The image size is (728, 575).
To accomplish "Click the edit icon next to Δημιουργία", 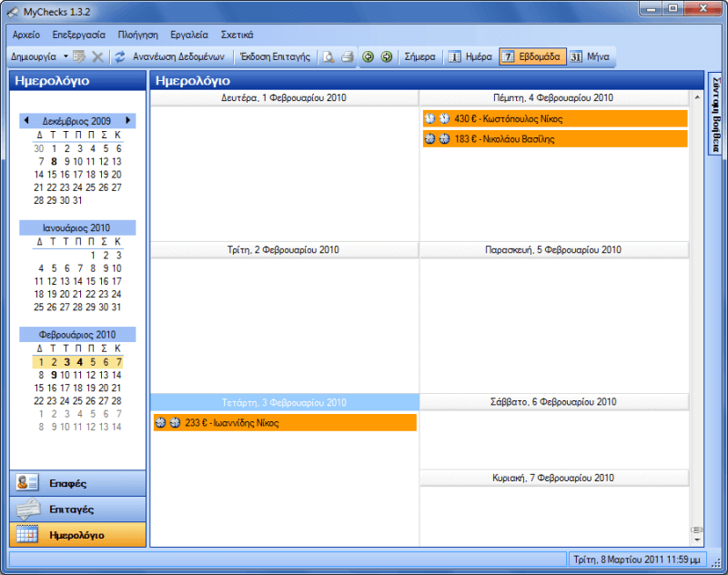I will pos(80,56).
